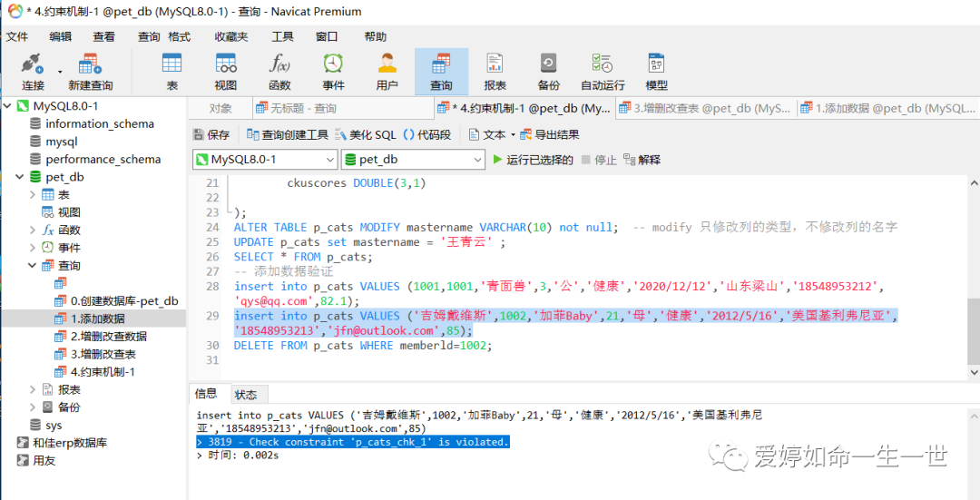Click the 导出结果 export result button
Viewport: 980px width, 500px height.
pos(550,134)
